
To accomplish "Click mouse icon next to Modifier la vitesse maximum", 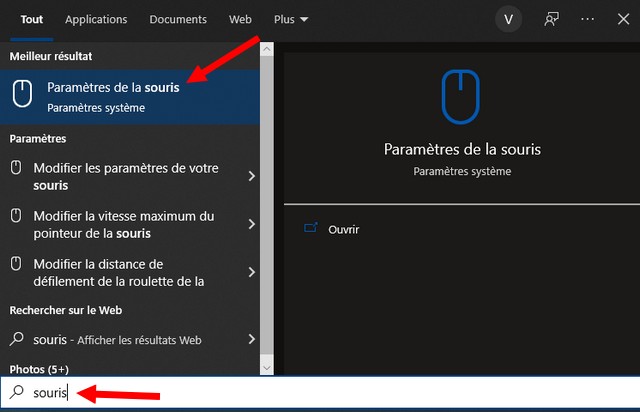I will click(16, 216).
